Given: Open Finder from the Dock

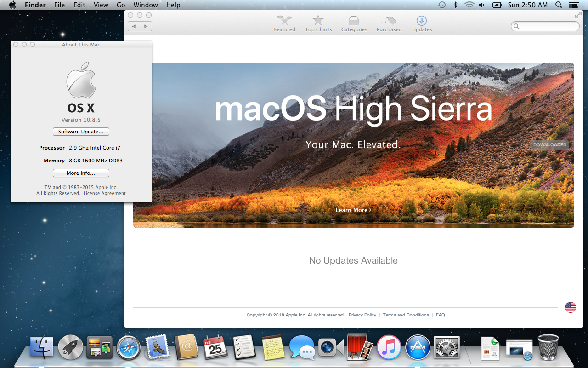Looking at the screenshot, I should click(42, 347).
